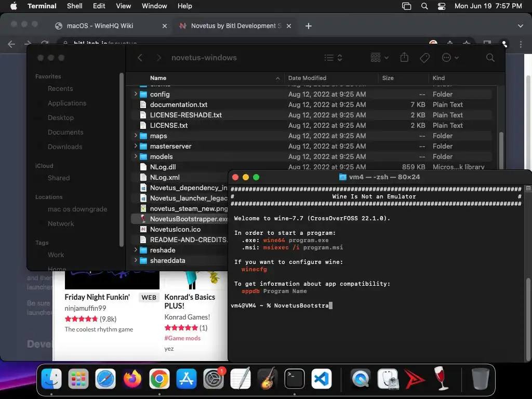Expand the config folder
The height and width of the screenshot is (399, 532).
pos(136,94)
